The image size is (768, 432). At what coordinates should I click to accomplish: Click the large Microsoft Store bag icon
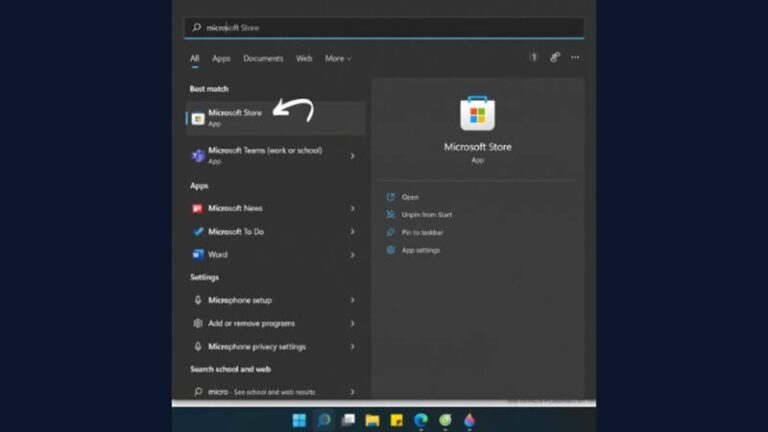478,113
